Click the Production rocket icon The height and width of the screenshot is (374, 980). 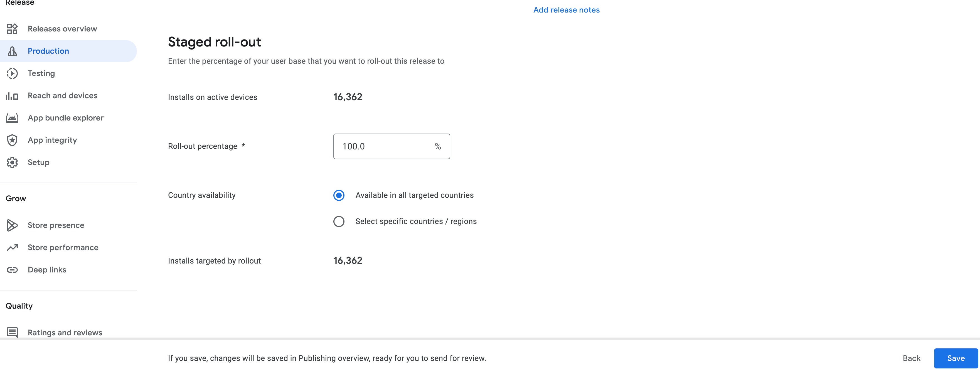[12, 51]
